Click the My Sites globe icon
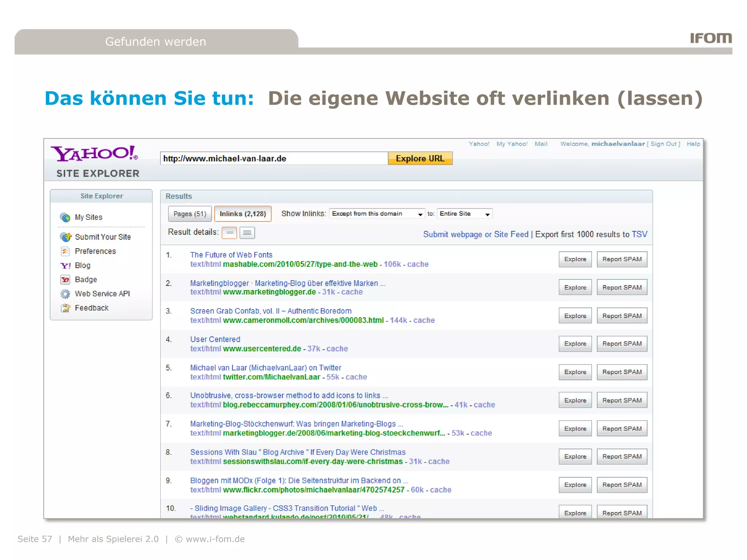Image resolution: width=747 pixels, height=560 pixels. (x=65, y=218)
